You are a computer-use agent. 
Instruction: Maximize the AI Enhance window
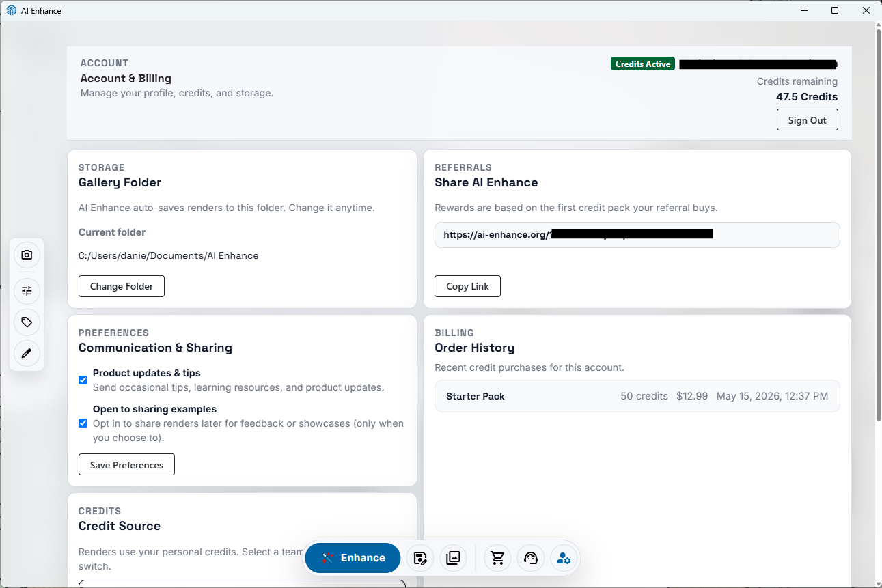pyautogui.click(x=835, y=10)
